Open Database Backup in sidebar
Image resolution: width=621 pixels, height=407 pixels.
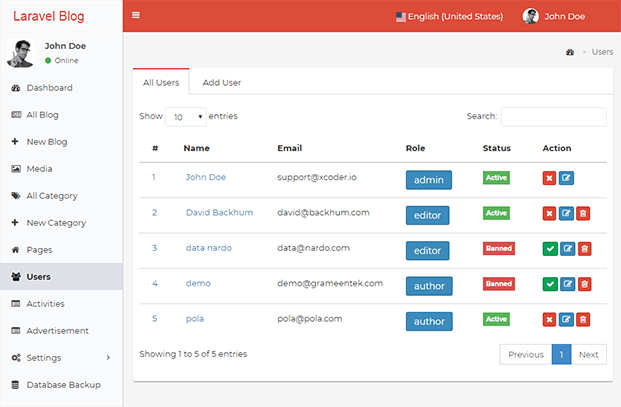pyautogui.click(x=61, y=384)
